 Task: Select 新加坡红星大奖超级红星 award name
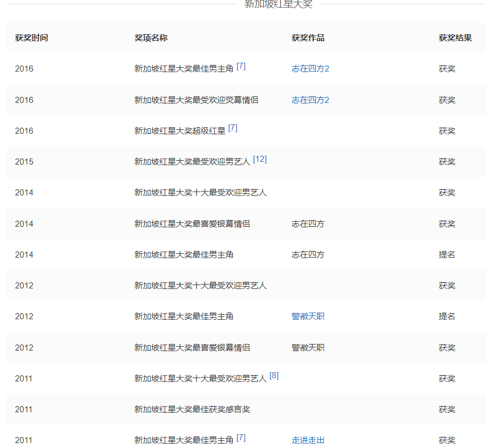coord(180,131)
